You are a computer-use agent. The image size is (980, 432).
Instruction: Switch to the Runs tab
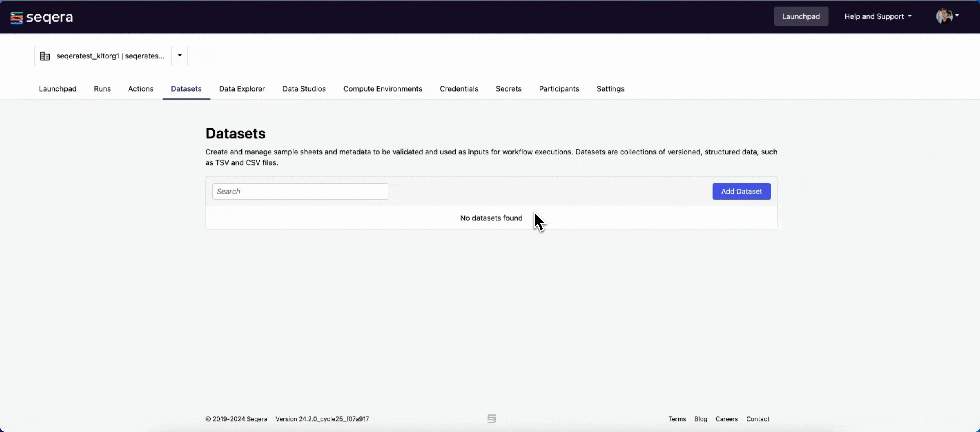click(102, 89)
